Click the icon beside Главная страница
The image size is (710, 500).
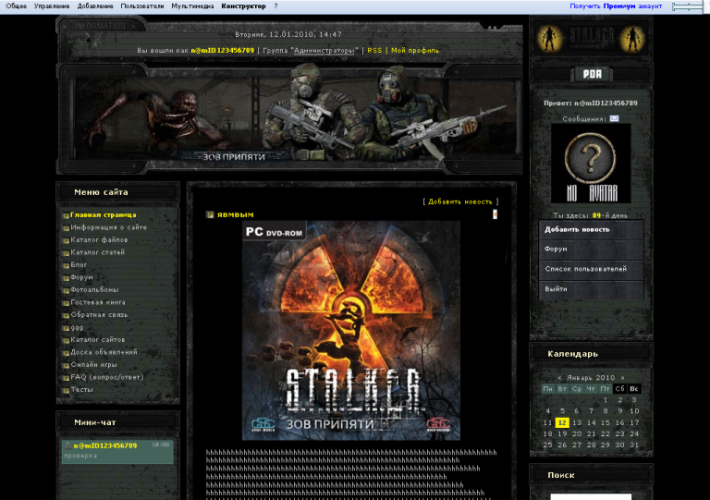click(x=66, y=216)
